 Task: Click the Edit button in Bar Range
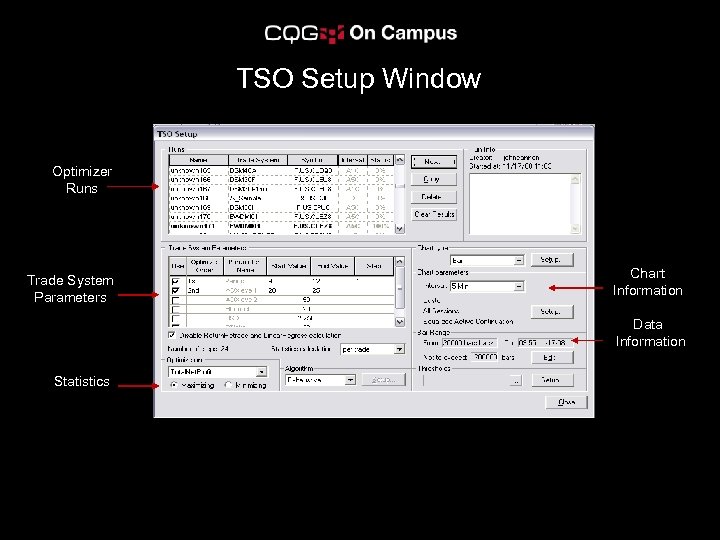point(552,357)
